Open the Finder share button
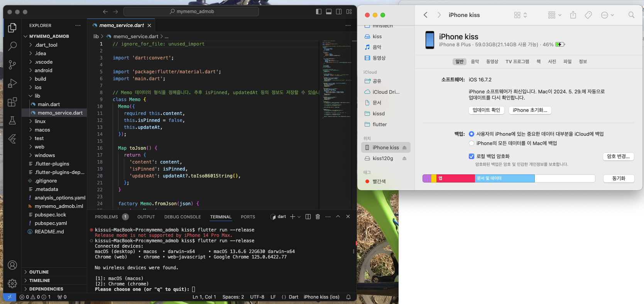This screenshot has height=304, width=644. click(x=573, y=15)
